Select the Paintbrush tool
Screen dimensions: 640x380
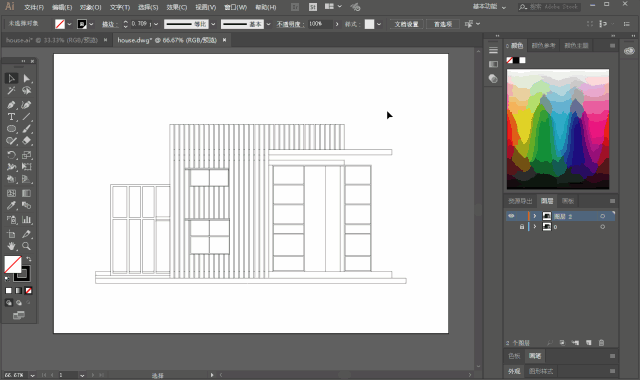[x=27, y=129]
